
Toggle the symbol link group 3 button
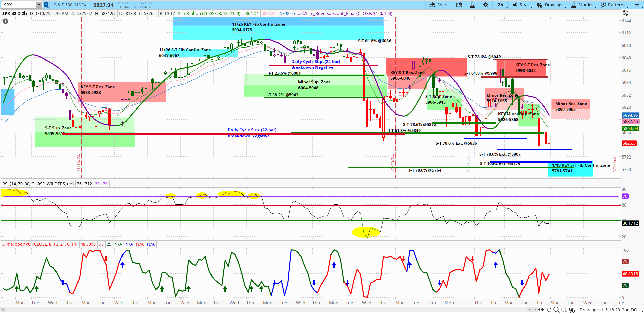pos(46,5)
